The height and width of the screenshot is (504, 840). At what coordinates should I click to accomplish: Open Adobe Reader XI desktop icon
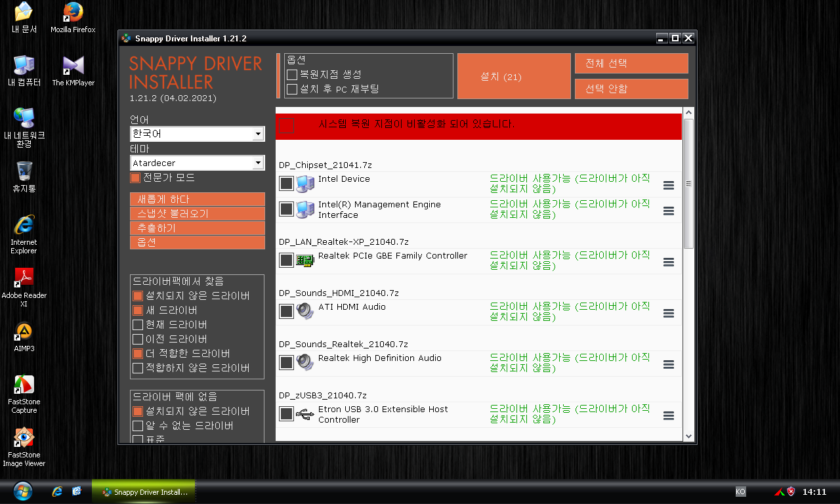coord(24,287)
